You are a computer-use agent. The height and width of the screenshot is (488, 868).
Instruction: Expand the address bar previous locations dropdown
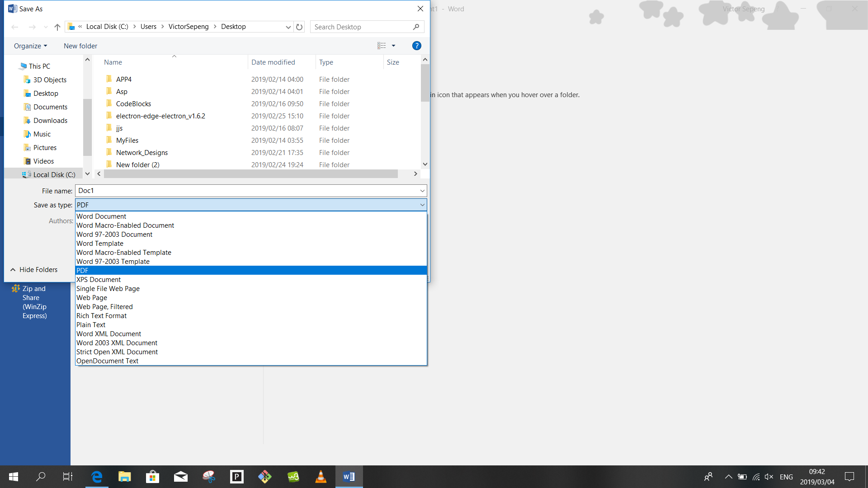[x=288, y=27]
